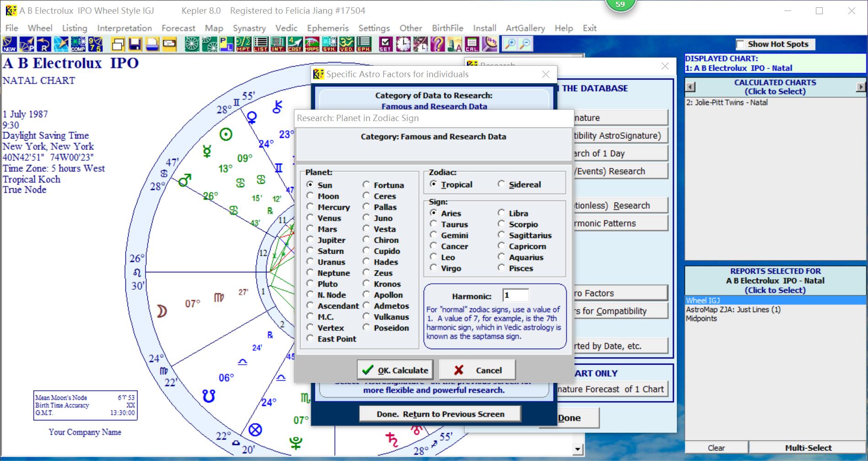Click the zoom in magnifier icon
The height and width of the screenshot is (461, 868).
pos(509,44)
